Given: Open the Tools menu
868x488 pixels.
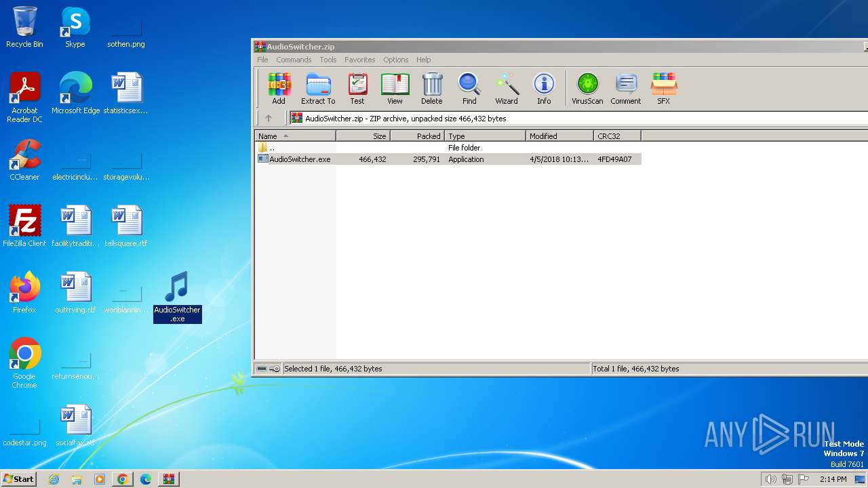Looking at the screenshot, I should coord(328,60).
